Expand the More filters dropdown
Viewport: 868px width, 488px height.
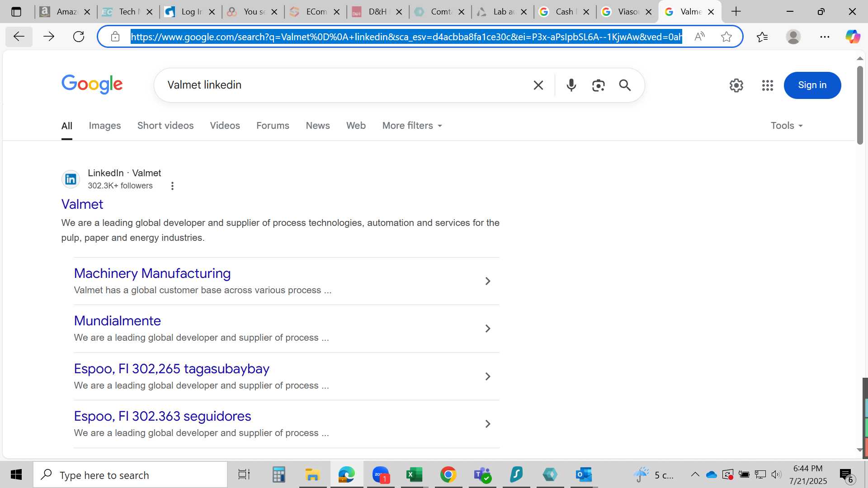(412, 126)
